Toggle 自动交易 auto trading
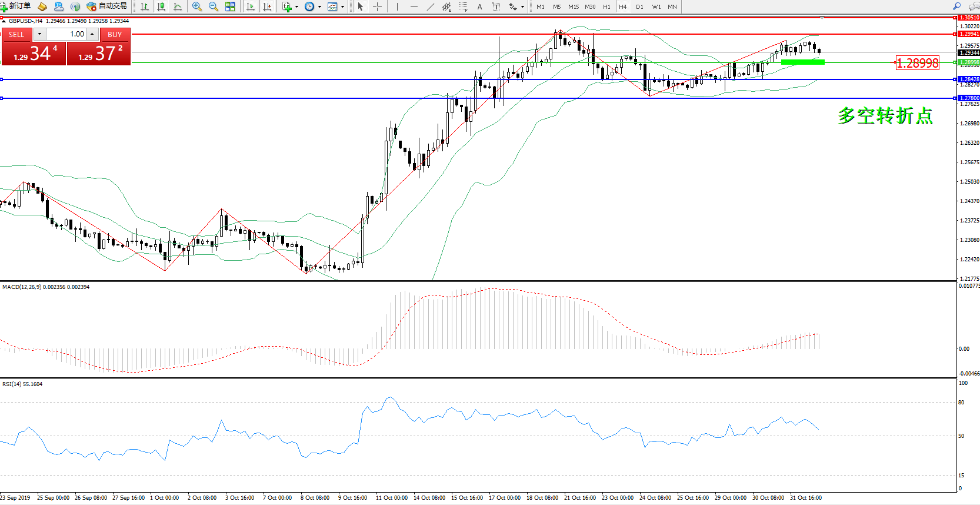 pos(106,6)
